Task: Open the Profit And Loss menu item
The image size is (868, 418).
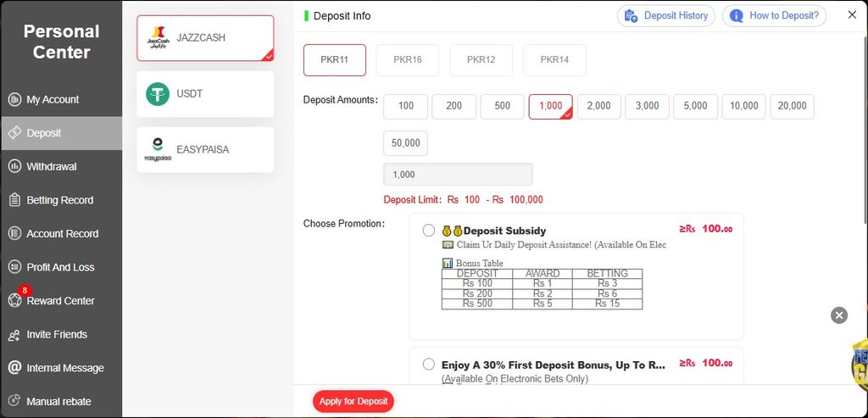Action: click(61, 267)
